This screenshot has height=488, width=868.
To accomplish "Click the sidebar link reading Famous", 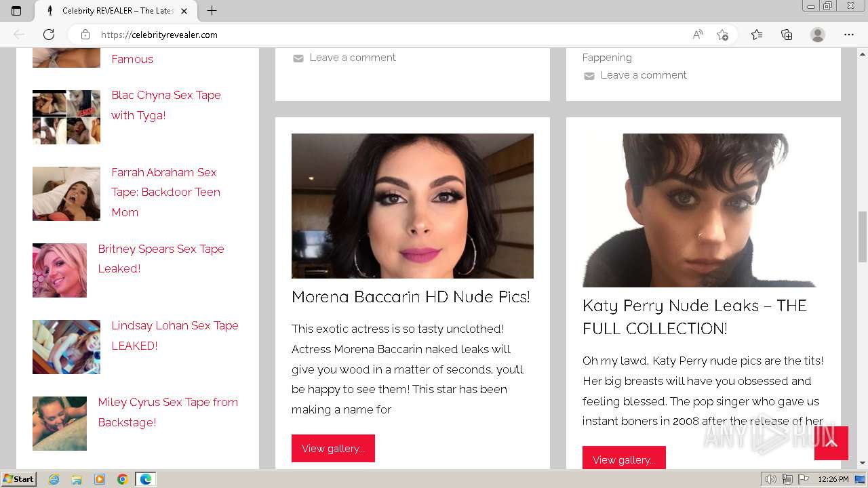I will coord(132,59).
